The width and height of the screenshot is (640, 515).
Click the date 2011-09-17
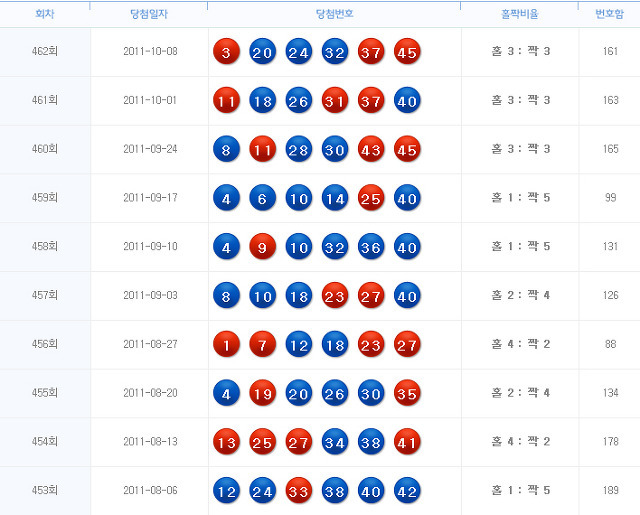[x=150, y=198]
